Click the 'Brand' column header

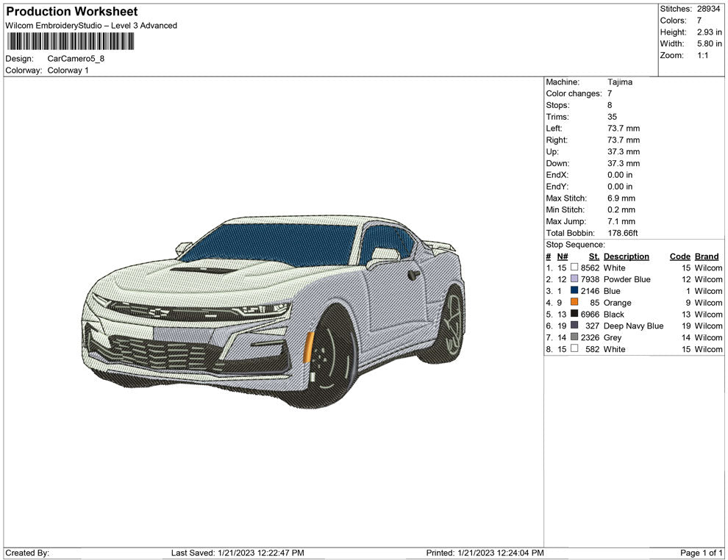click(707, 256)
